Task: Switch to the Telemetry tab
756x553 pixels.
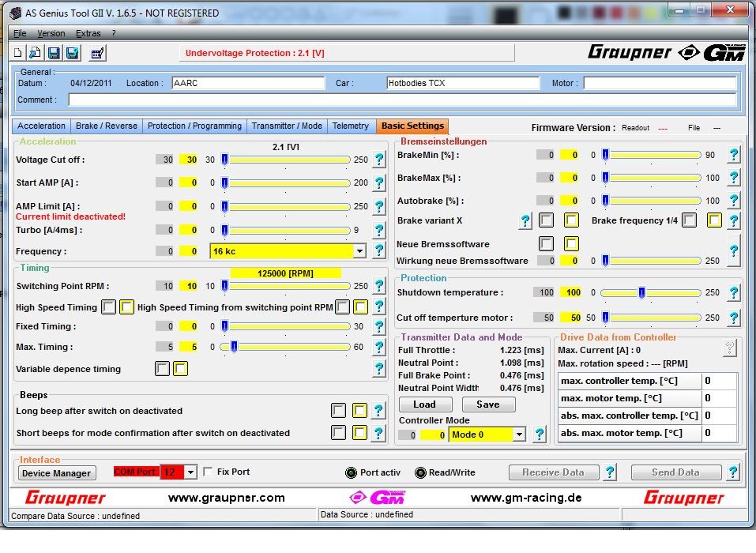Action: click(351, 126)
